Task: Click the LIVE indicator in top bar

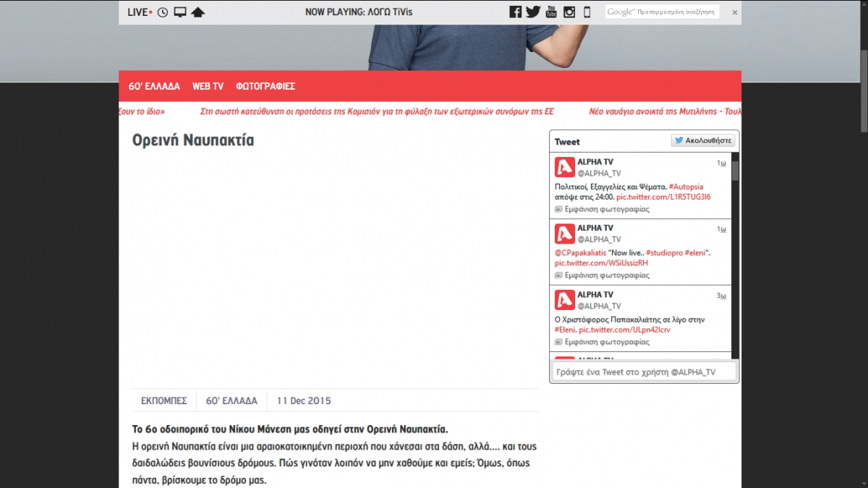Action: tap(140, 12)
